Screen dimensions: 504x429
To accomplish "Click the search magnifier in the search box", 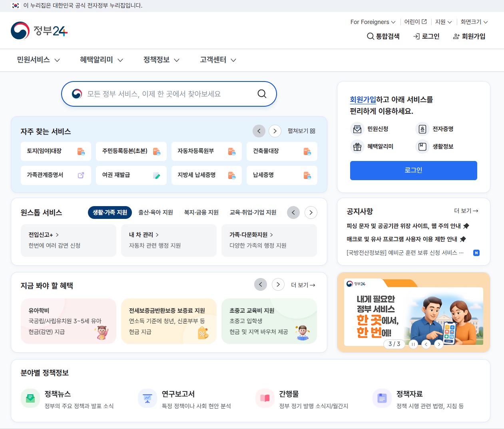I will (x=262, y=94).
